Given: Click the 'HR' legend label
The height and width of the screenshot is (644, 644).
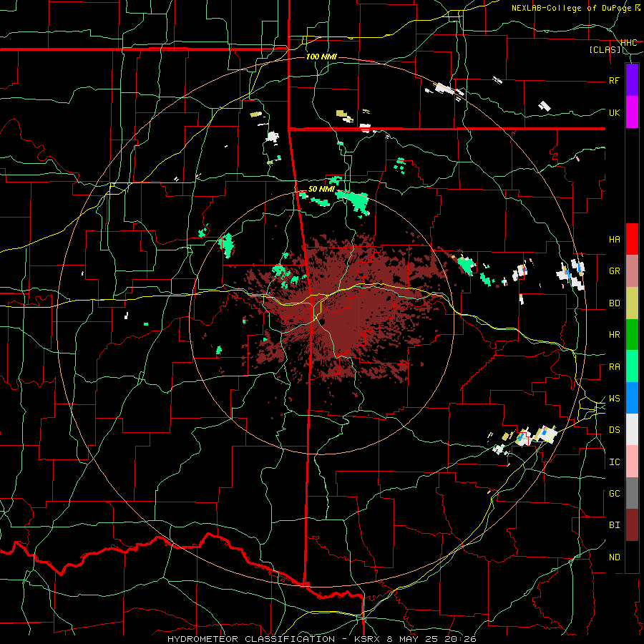Looking at the screenshot, I should point(614,335).
